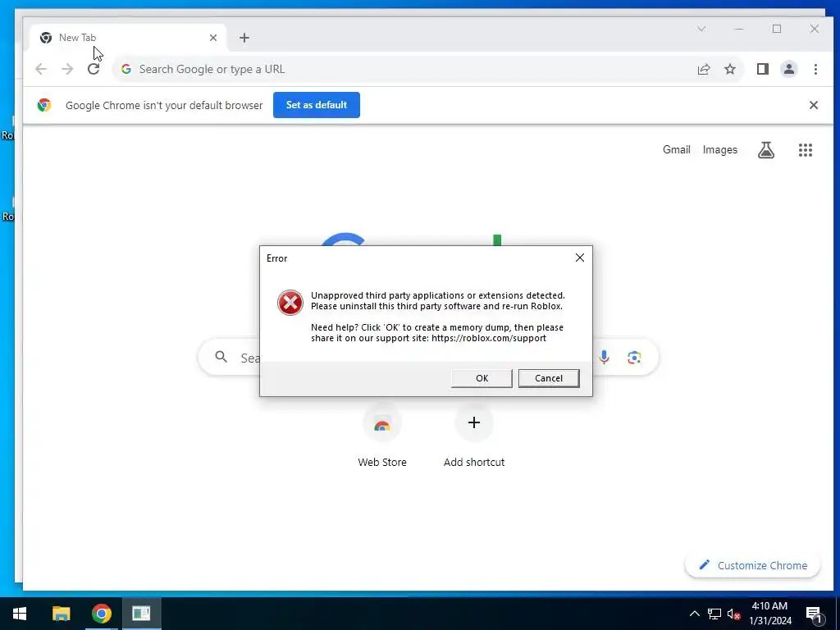Viewport: 840px width, 630px height.
Task: Open the Google apps grid
Action: 806,150
